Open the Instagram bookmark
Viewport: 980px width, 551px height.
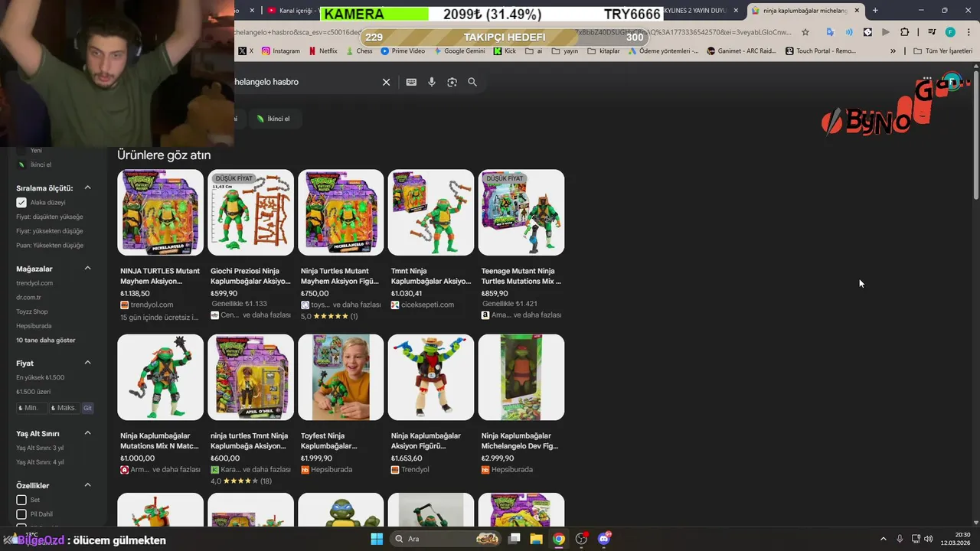click(x=281, y=51)
